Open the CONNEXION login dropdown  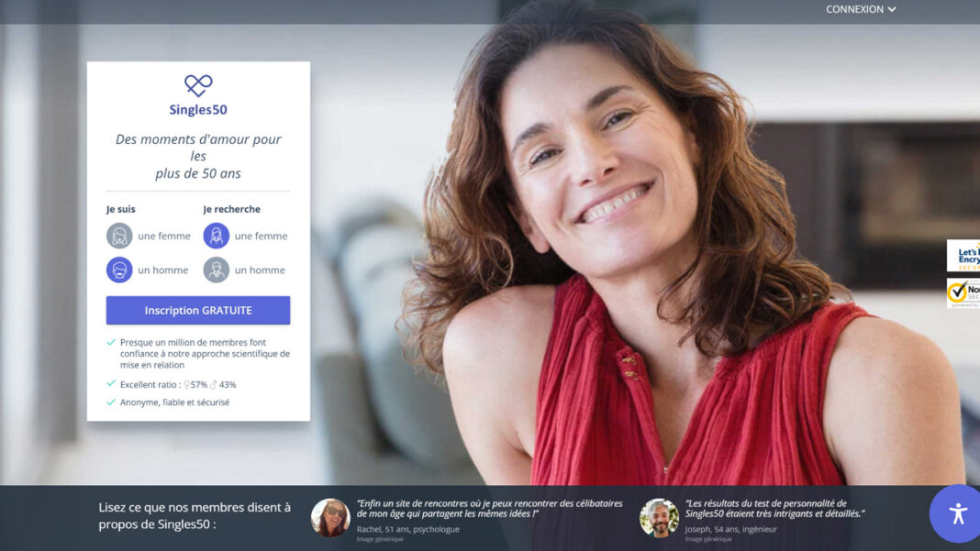click(x=861, y=9)
